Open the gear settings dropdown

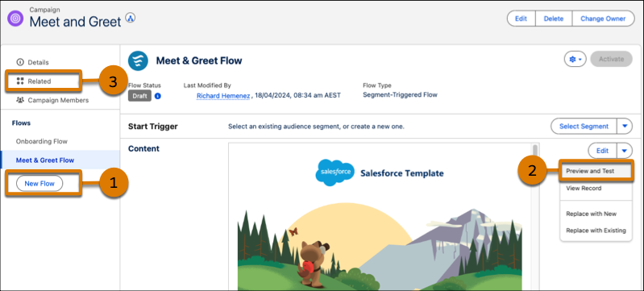point(575,59)
